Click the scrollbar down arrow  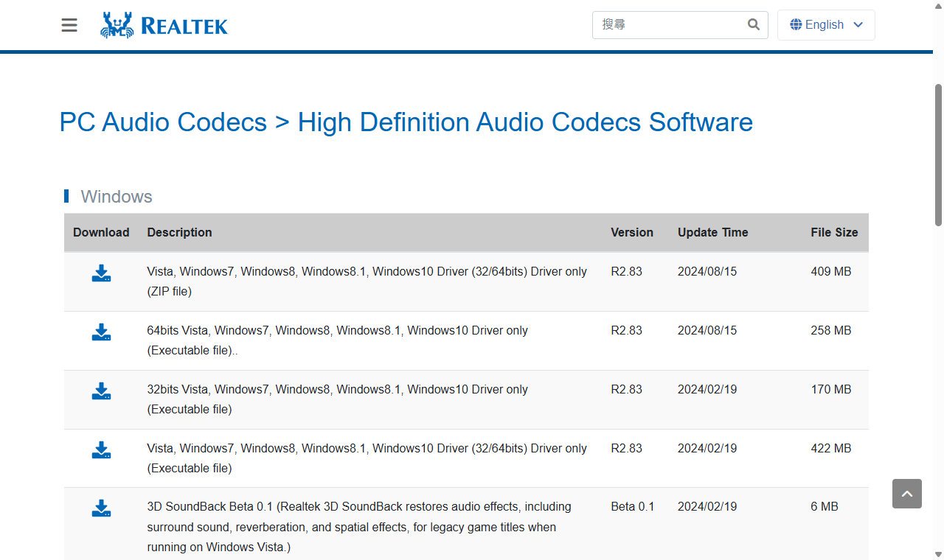(x=938, y=553)
